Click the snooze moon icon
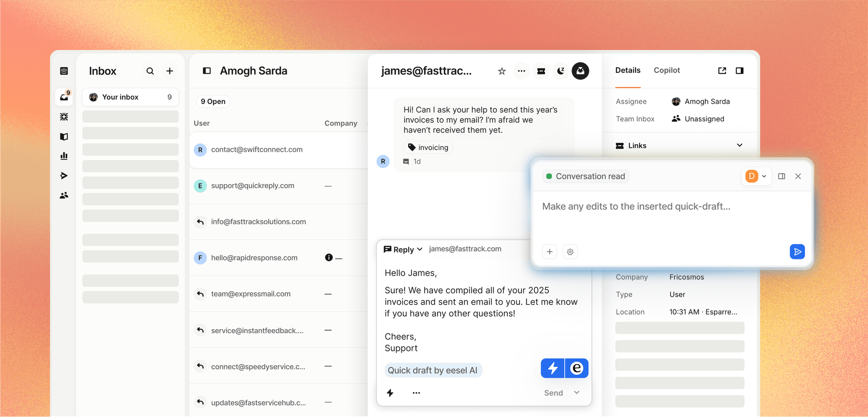This screenshot has width=868, height=417. pos(561,71)
